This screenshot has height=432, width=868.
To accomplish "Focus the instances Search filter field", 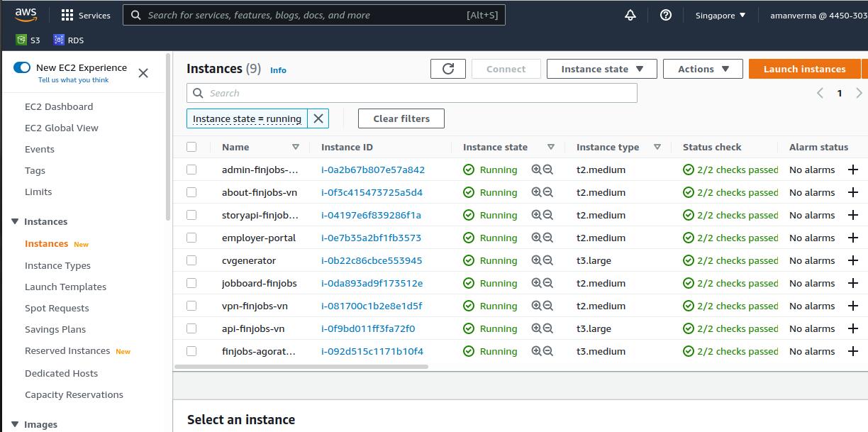I will 412,93.
